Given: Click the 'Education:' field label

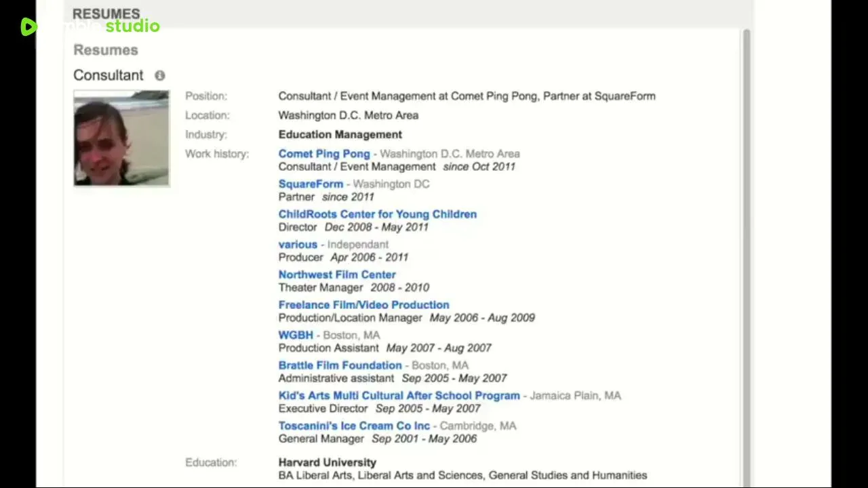Looking at the screenshot, I should click(211, 462).
